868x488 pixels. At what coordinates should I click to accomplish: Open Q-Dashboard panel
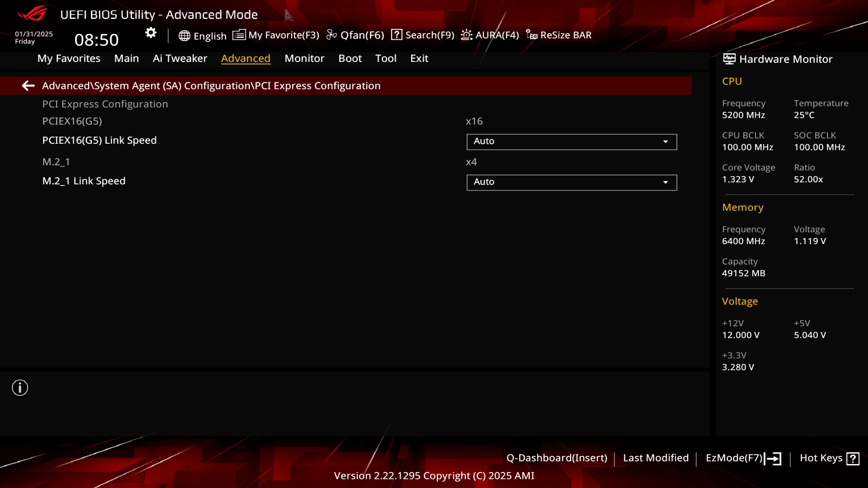[x=556, y=458]
